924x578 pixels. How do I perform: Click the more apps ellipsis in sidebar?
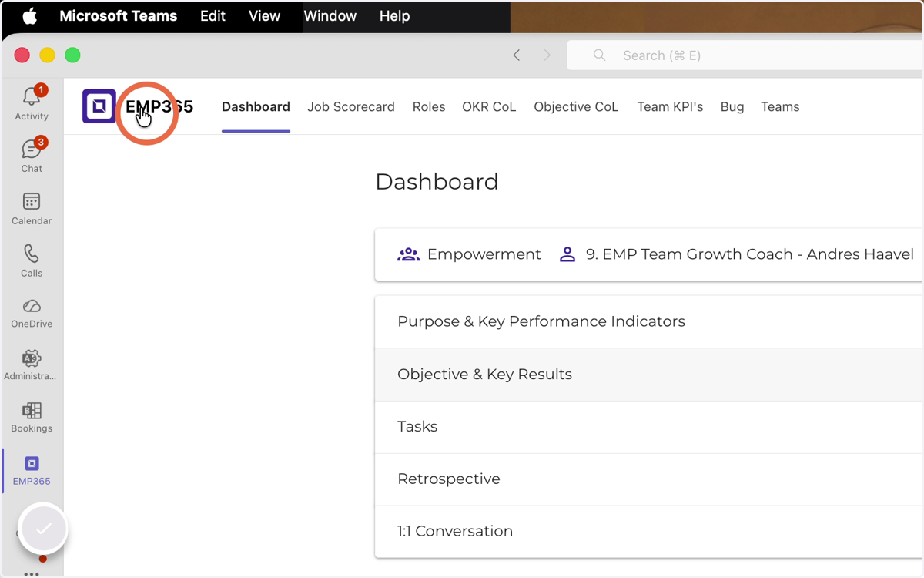pos(32,573)
